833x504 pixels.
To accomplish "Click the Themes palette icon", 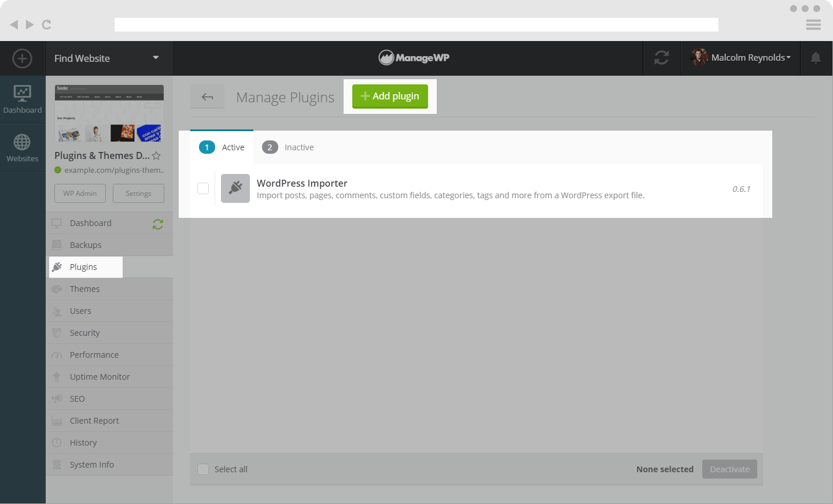I will 57,289.
